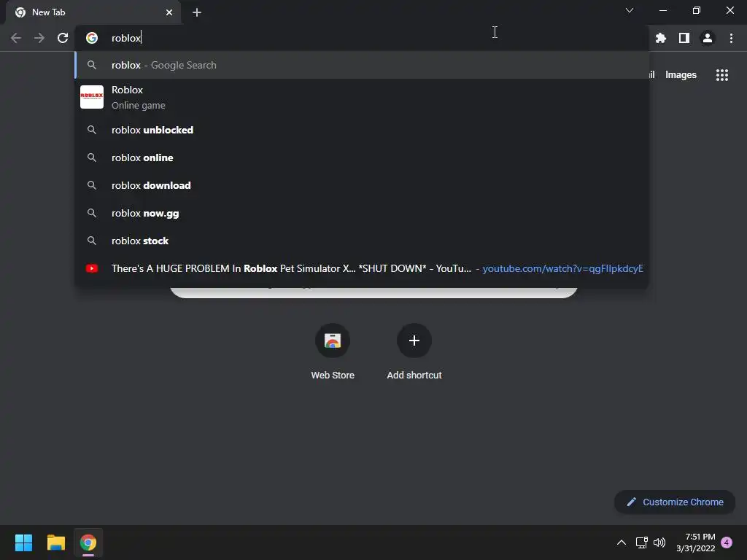Show hidden tray icons chevron
Viewport: 747px width, 560px height.
(622, 542)
